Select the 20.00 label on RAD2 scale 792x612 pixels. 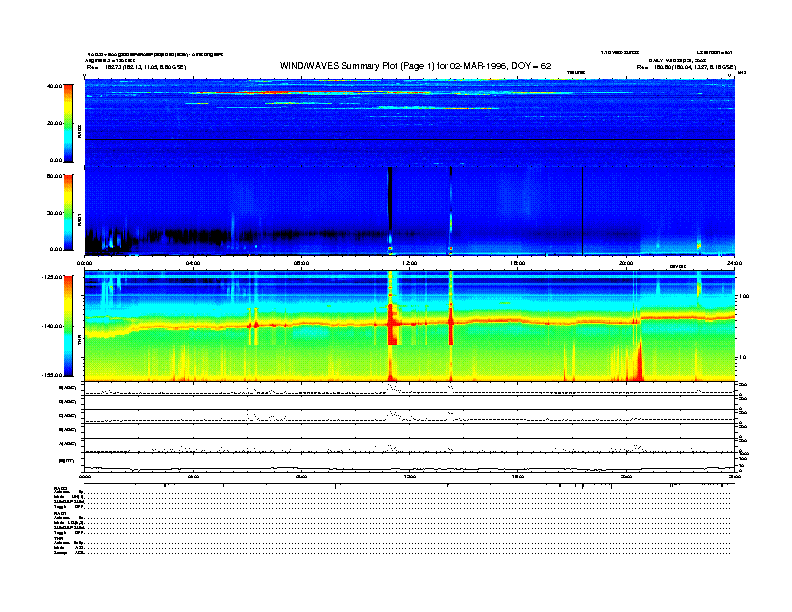tap(54, 123)
